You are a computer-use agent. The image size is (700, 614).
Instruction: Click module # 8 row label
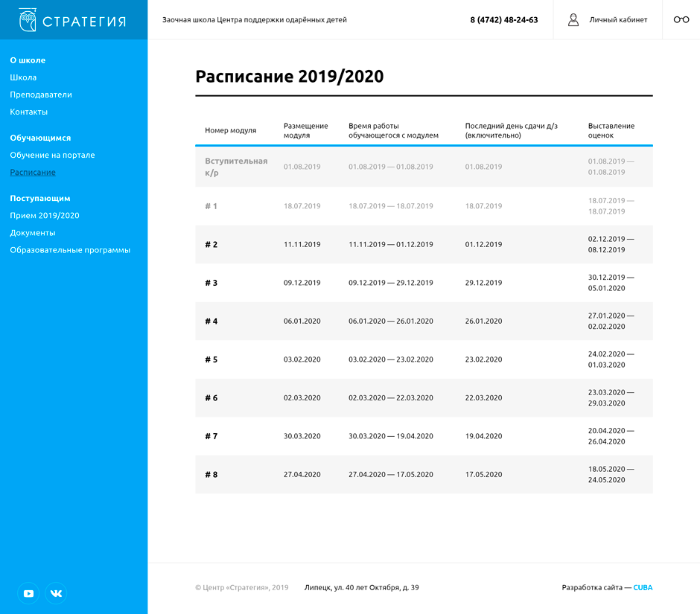tap(211, 474)
